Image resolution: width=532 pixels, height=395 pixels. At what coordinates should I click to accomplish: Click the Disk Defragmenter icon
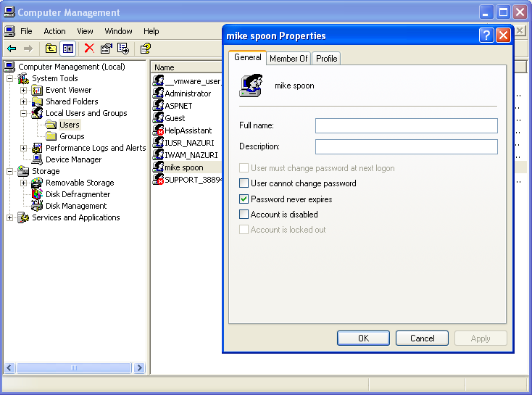[37, 194]
